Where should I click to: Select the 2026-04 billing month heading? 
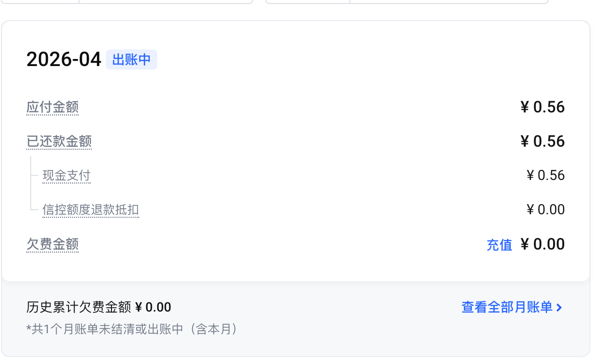[x=64, y=59]
